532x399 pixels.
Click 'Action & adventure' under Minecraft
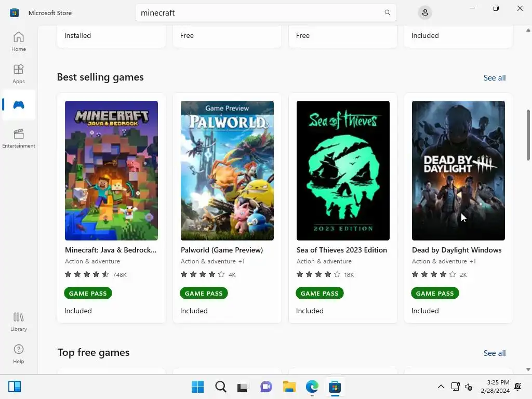(x=92, y=261)
